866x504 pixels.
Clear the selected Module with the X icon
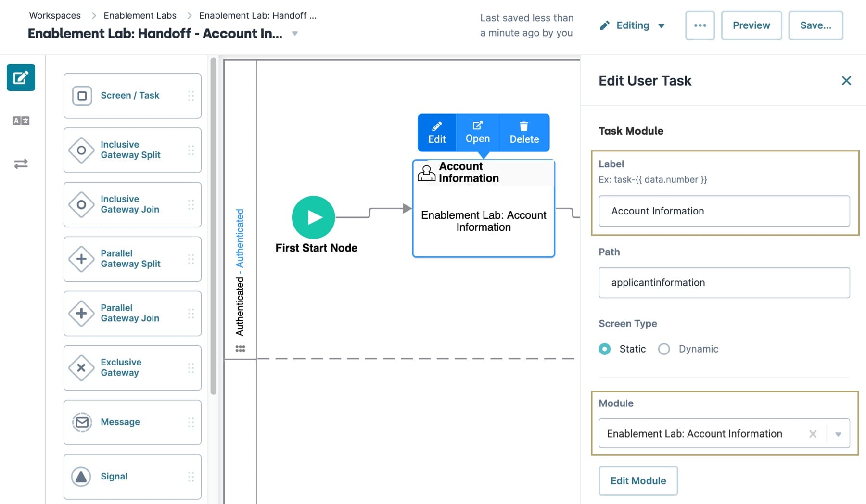[813, 434]
